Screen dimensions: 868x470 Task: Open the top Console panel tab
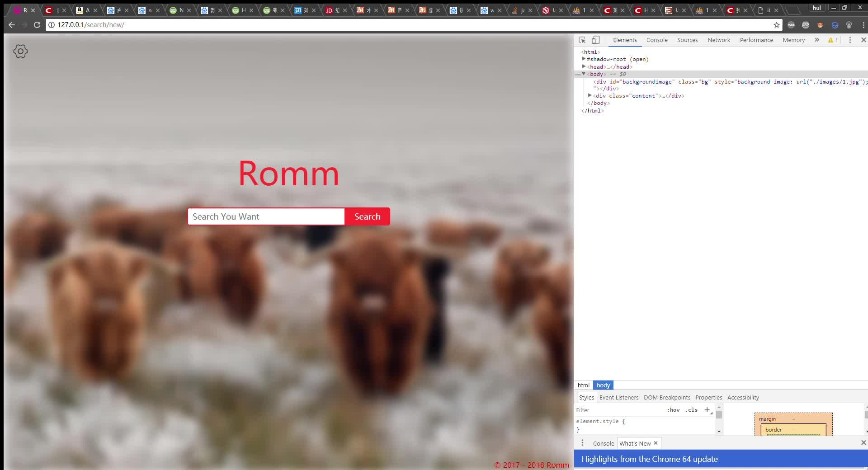tap(657, 40)
